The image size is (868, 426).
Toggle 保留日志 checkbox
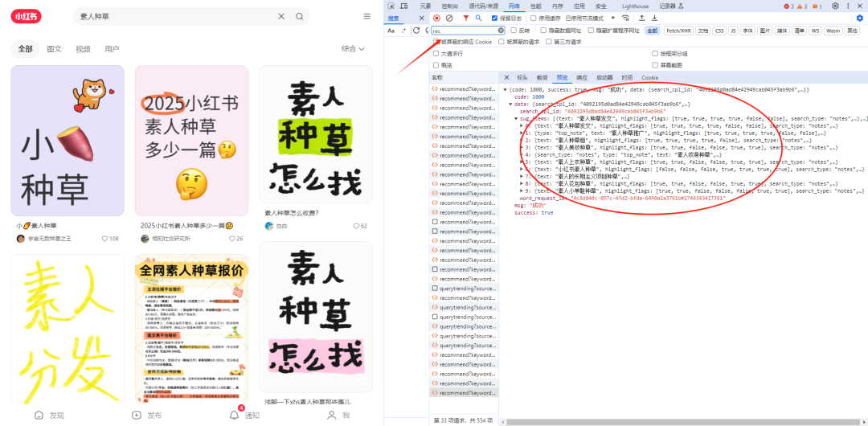(494, 18)
